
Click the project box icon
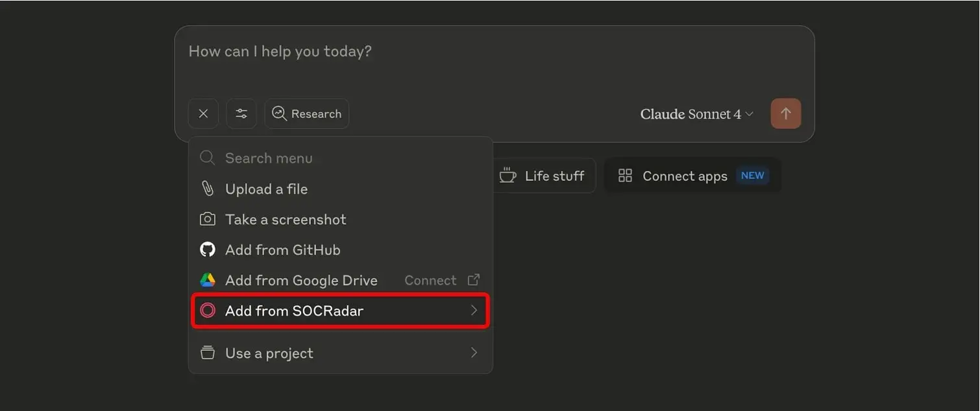pos(208,353)
